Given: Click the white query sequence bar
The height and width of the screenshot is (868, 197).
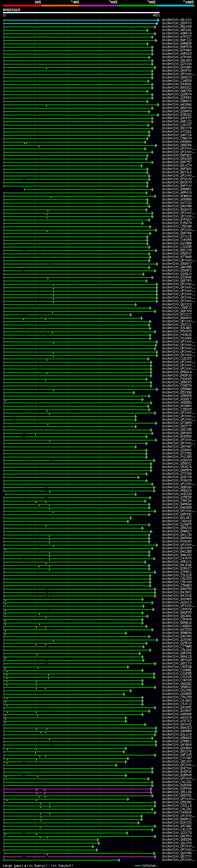Looking at the screenshot, I should [x=81, y=12].
